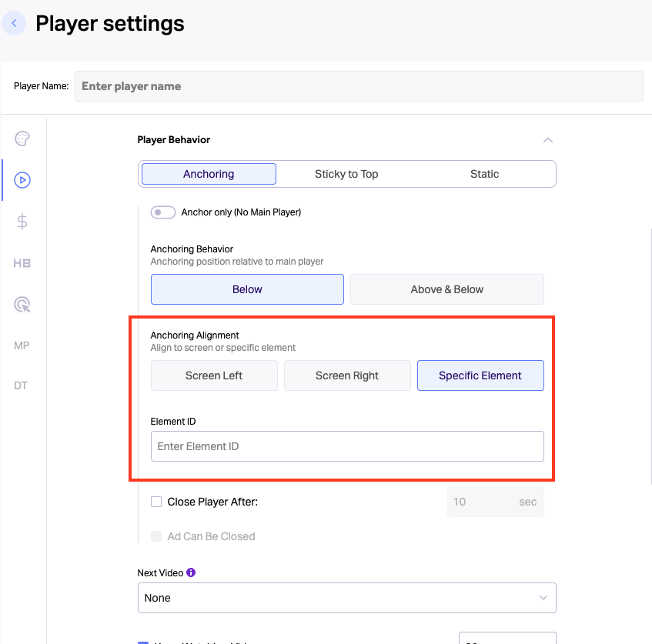
Task: Open the Next Video dropdown
Action: click(347, 598)
